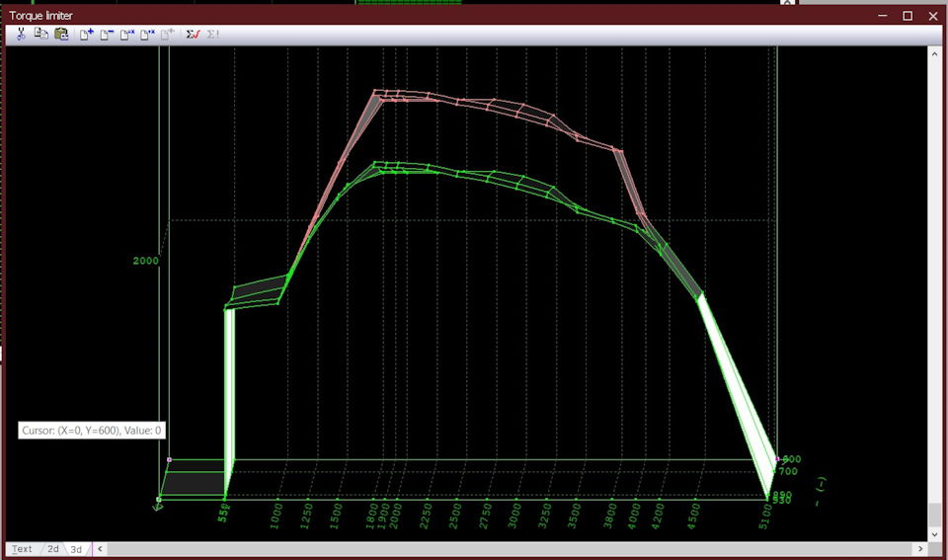Select the 3d tab
Viewport: 948px width, 560px height.
coord(76,549)
